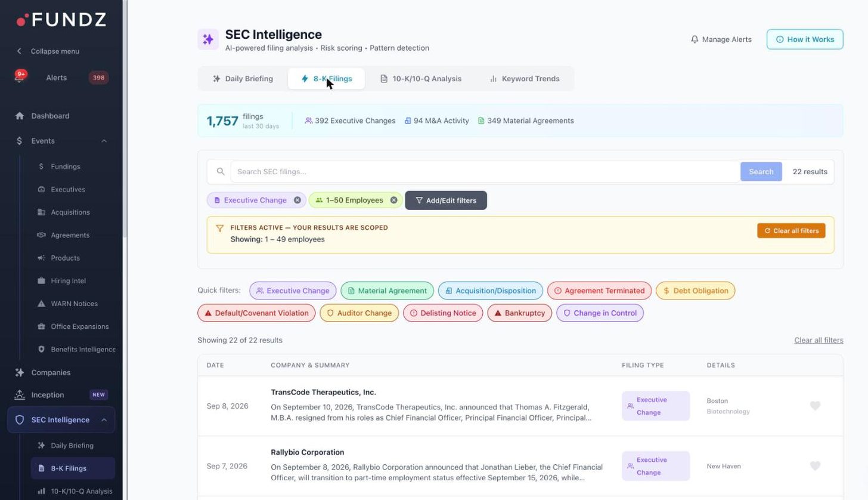
Task: Open Executives in the sidebar
Action: 68,190
